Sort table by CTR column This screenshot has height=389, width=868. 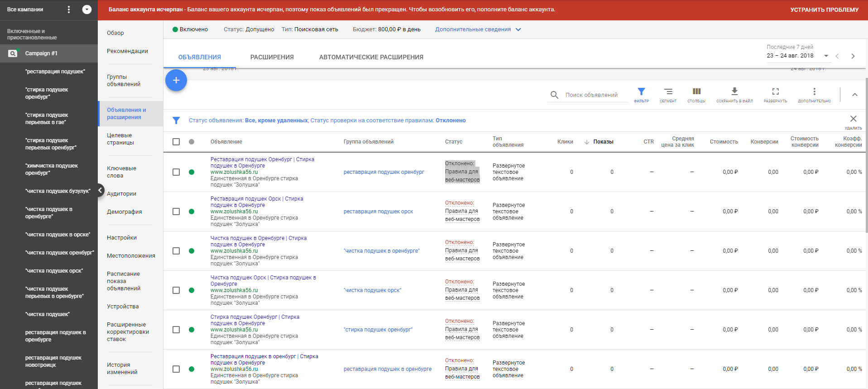648,142
